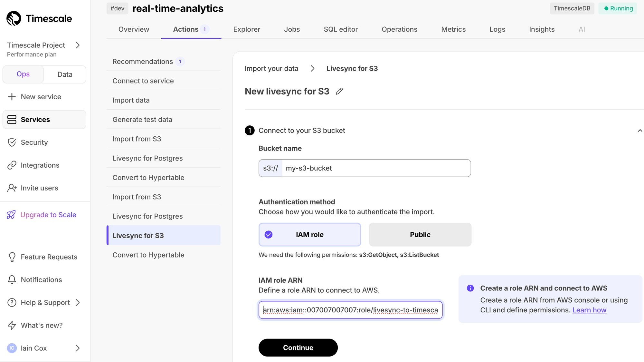Viewport: 644px width, 362px height.
Task: Click the TimescaleDB badge
Action: [x=572, y=8]
